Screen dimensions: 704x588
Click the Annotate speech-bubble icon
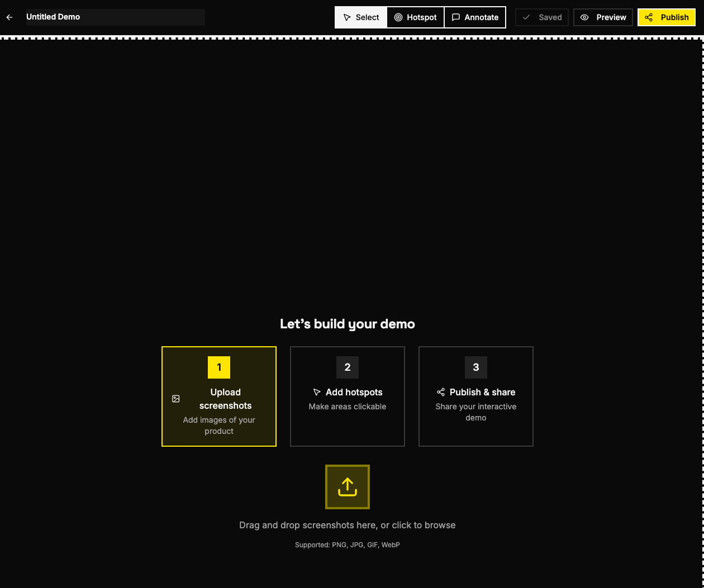455,17
